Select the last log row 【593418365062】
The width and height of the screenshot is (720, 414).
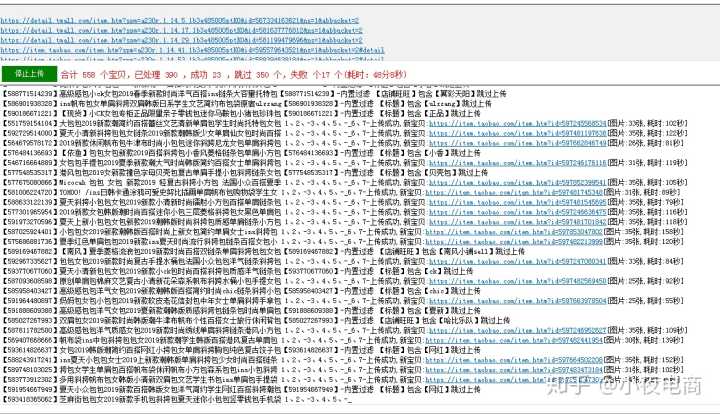coord(176,400)
